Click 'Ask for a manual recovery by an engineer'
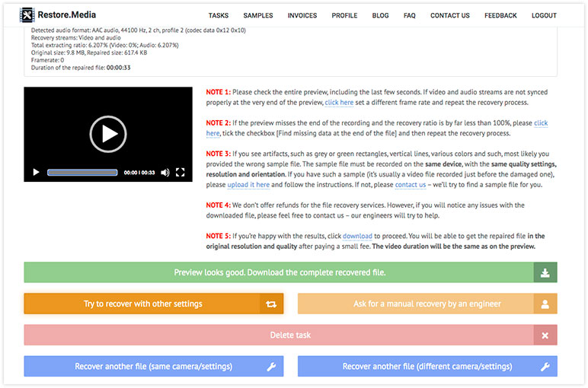588x388 pixels. [x=427, y=304]
